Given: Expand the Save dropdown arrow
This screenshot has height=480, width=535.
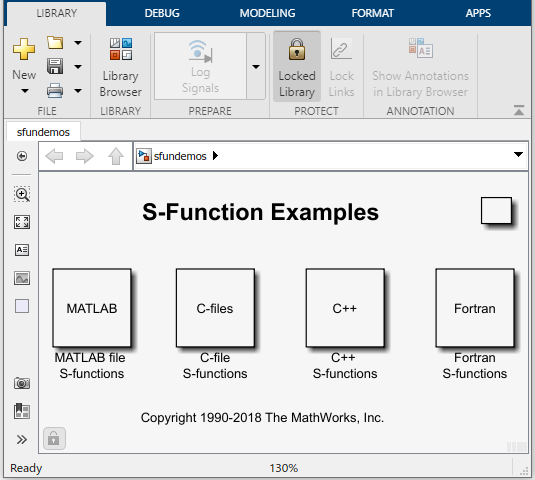Looking at the screenshot, I should tap(78, 67).
